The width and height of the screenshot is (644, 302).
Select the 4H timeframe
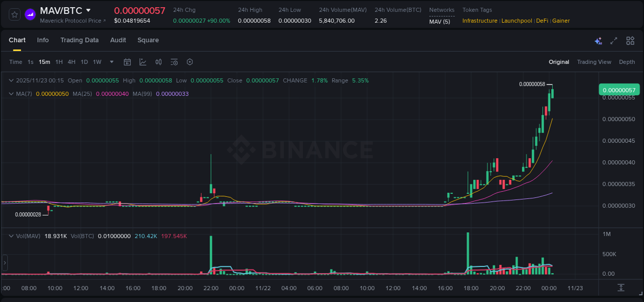tap(72, 62)
